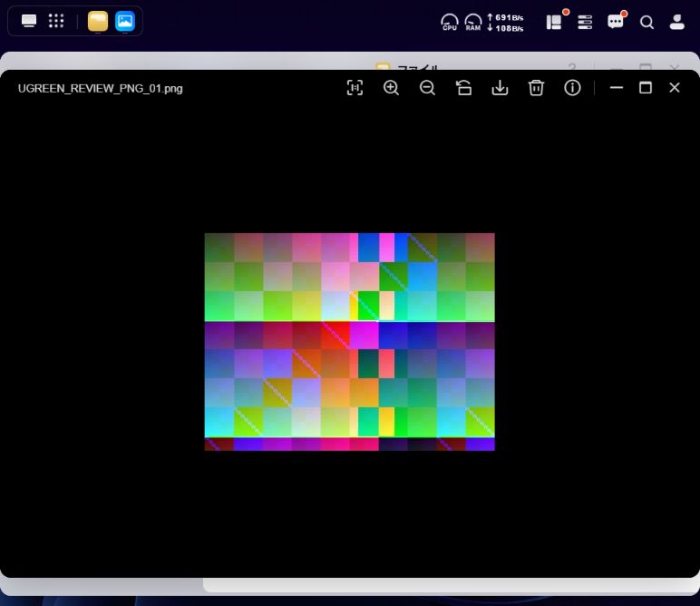This screenshot has height=606, width=700.
Task: Click the file name UGREEN_REVIEW_PNG_01.png
Action: 100,88
